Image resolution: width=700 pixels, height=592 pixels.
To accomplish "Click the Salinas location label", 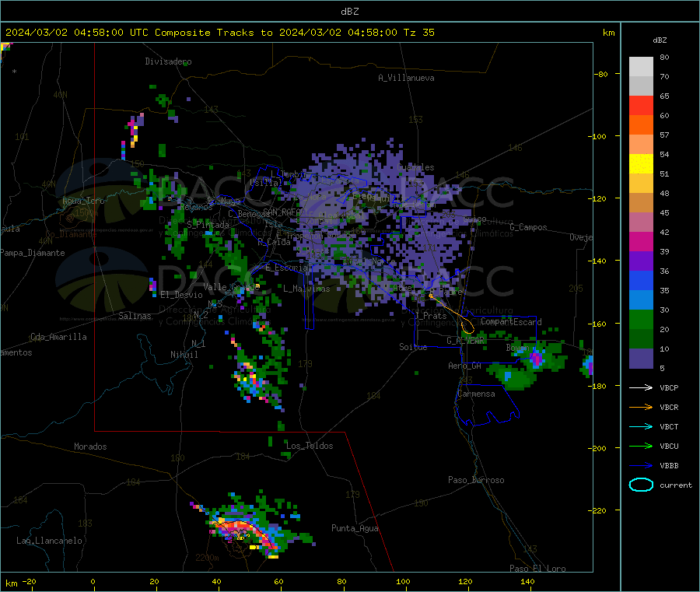I will tap(135, 316).
